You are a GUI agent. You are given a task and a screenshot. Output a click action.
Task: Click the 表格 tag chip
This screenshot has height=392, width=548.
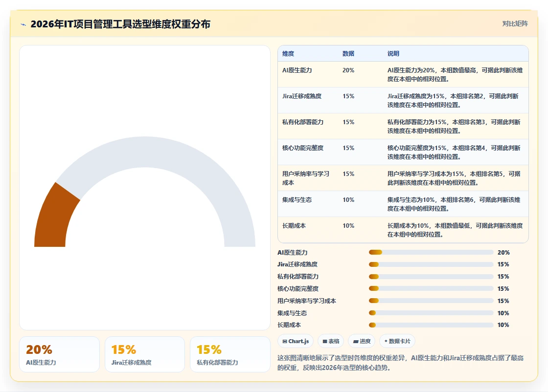point(331,341)
